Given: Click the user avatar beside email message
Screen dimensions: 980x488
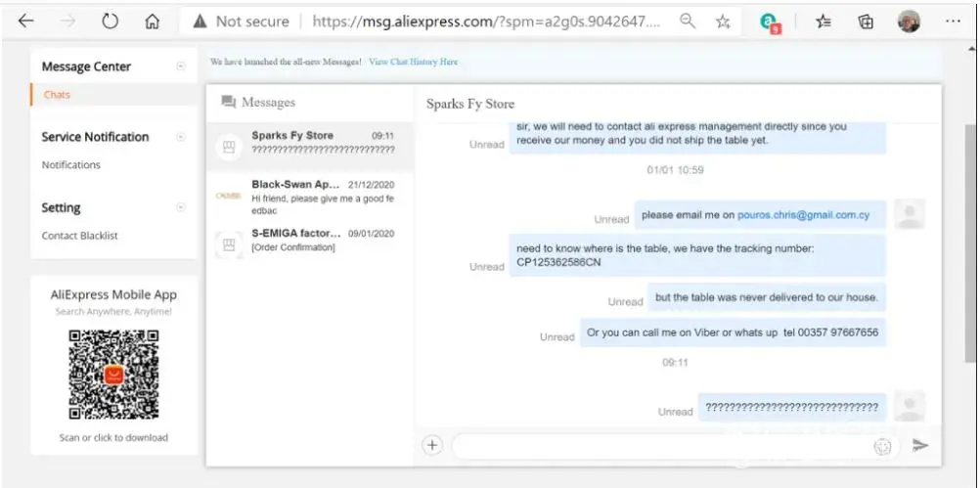Looking at the screenshot, I should tap(910, 214).
